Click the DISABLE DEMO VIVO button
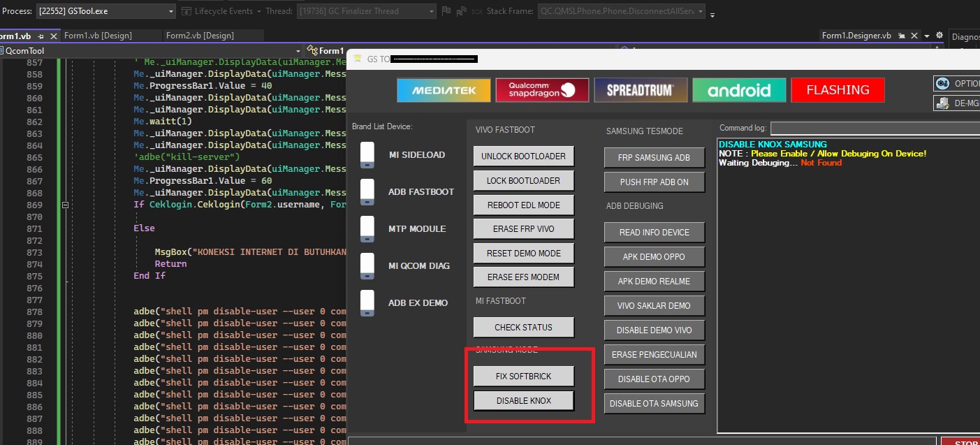Screen dimensions: 980x445 click(x=654, y=330)
